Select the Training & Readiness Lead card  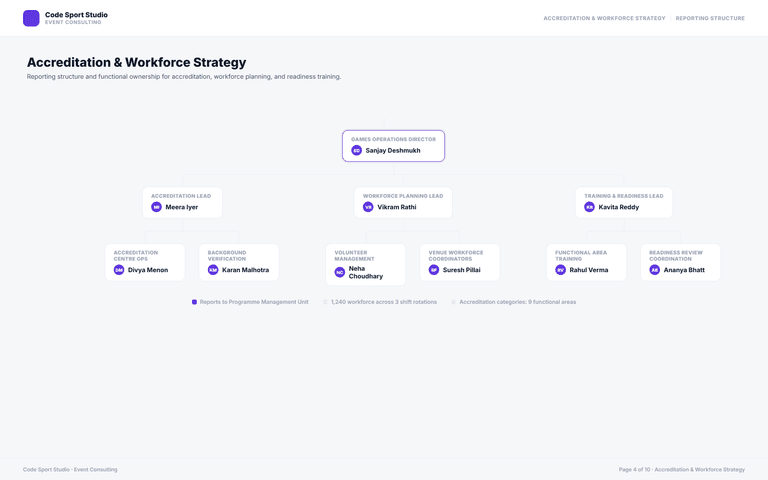click(624, 202)
